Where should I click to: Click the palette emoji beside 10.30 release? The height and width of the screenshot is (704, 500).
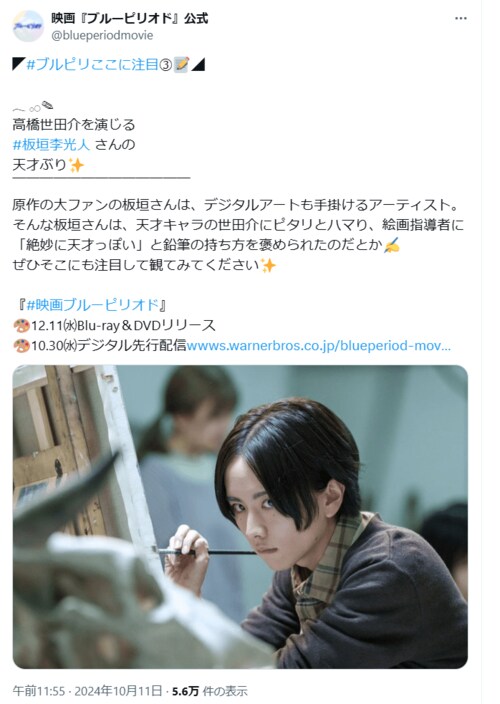click(22, 346)
